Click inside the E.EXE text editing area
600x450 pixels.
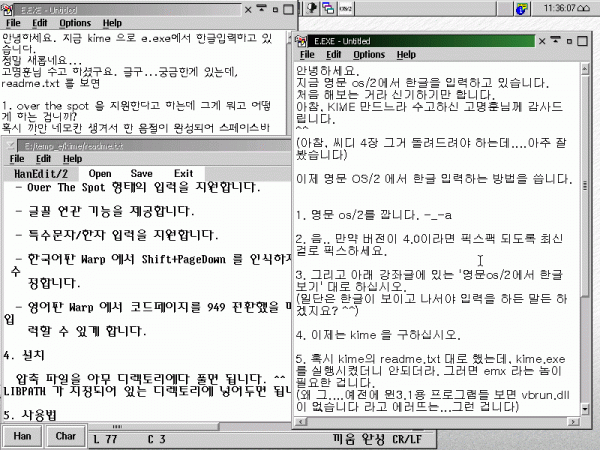(440, 250)
